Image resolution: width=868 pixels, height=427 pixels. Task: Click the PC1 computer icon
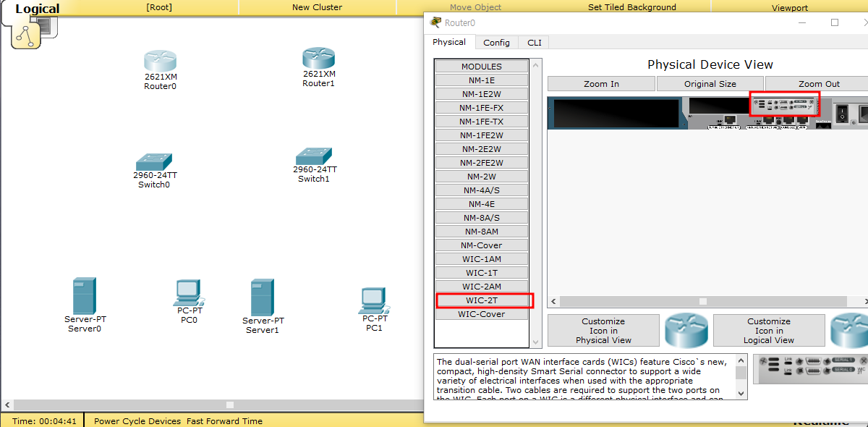pyautogui.click(x=374, y=301)
